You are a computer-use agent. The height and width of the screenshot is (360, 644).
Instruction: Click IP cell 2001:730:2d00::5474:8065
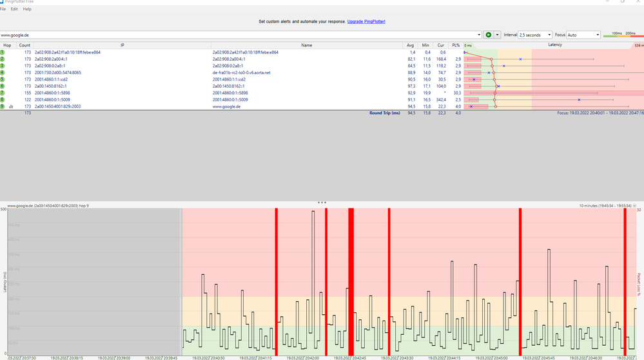(57, 73)
